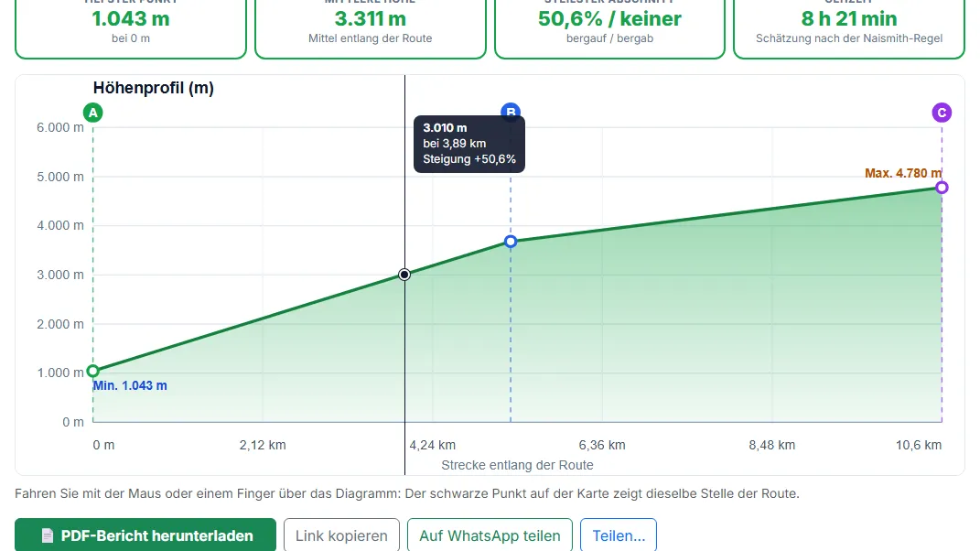
Task: Click the 3.311 m mean elevation value
Action: click(370, 18)
